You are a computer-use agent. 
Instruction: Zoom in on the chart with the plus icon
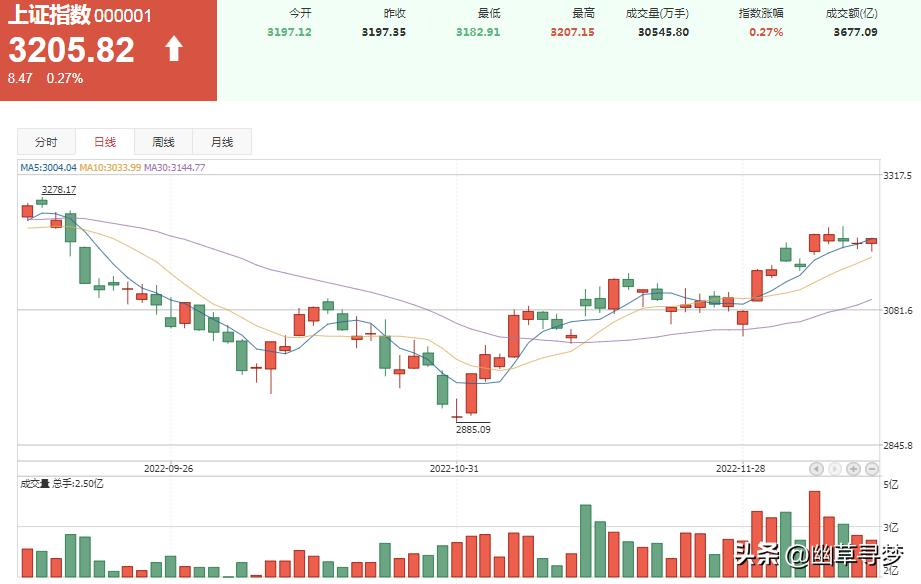click(853, 468)
